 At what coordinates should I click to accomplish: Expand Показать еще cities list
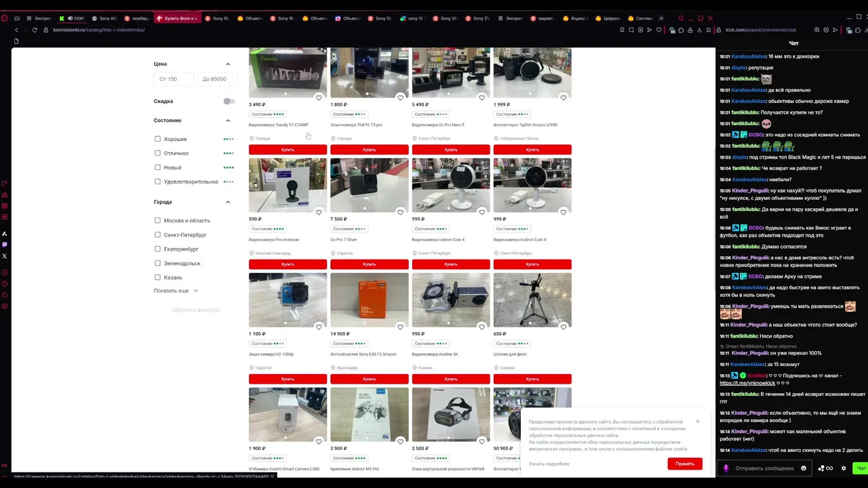click(x=176, y=291)
